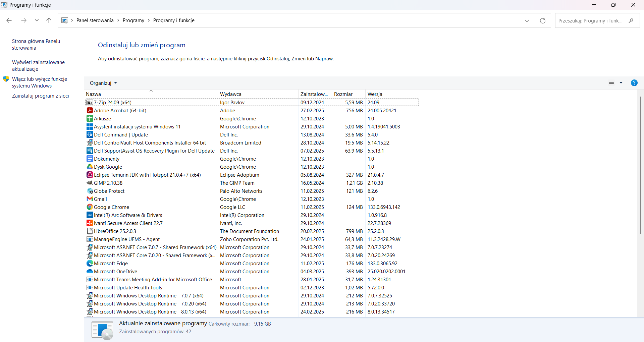Click the refresh icon in address bar
This screenshot has height=342, width=644.
tap(542, 20)
